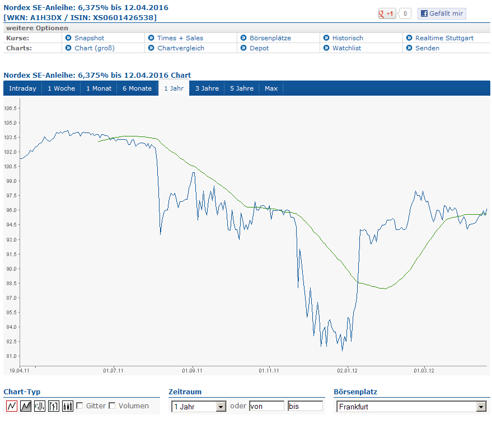Switch to the Intraday tab
The image size is (492, 448).
pyautogui.click(x=22, y=88)
